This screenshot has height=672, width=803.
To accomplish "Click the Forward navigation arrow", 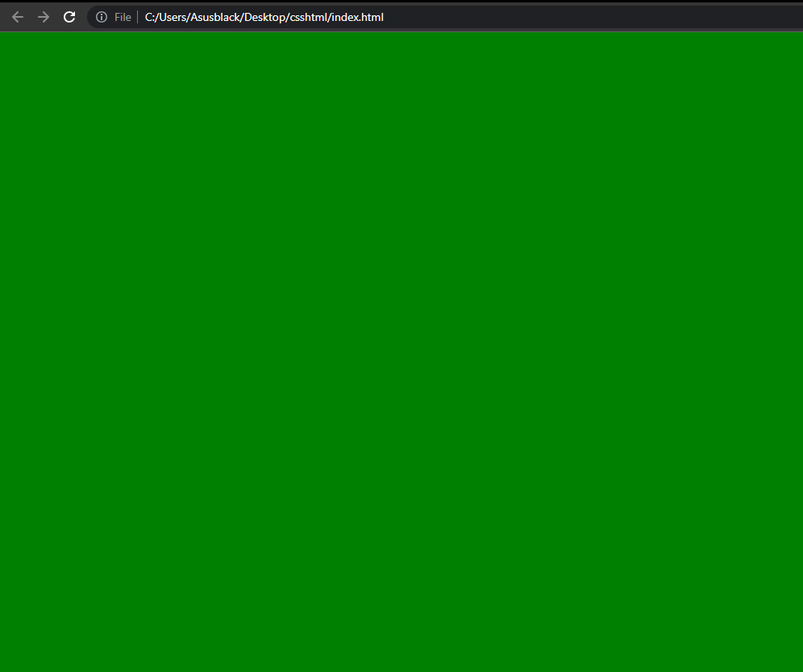I will click(x=44, y=17).
